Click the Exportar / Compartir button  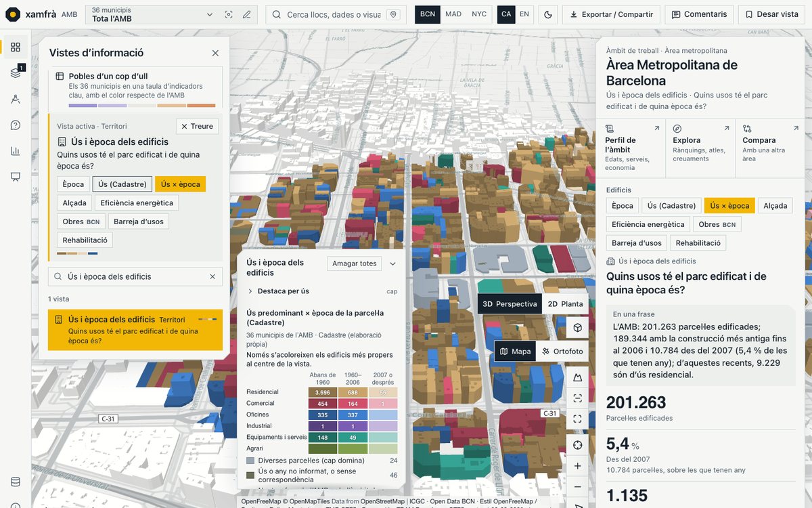tap(611, 14)
